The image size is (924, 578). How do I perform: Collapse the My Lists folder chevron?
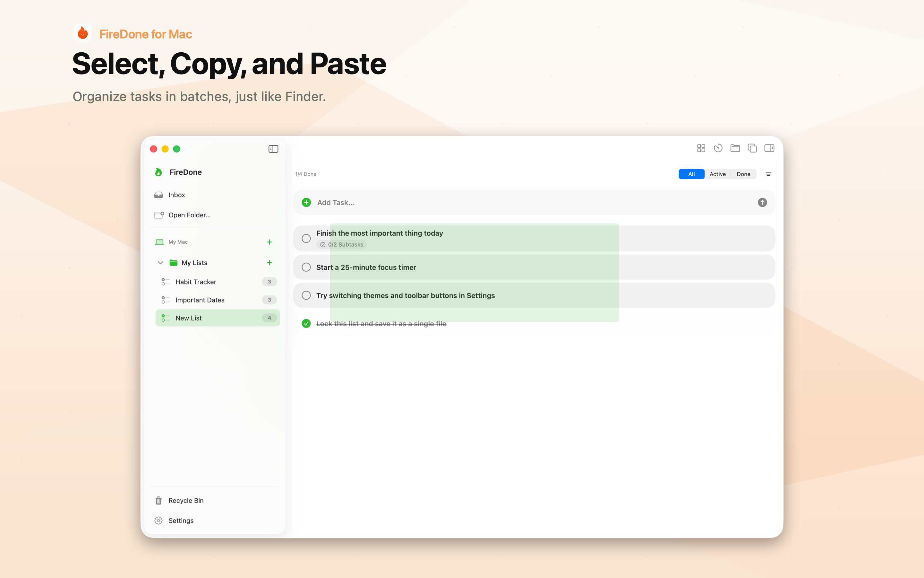pyautogui.click(x=160, y=263)
